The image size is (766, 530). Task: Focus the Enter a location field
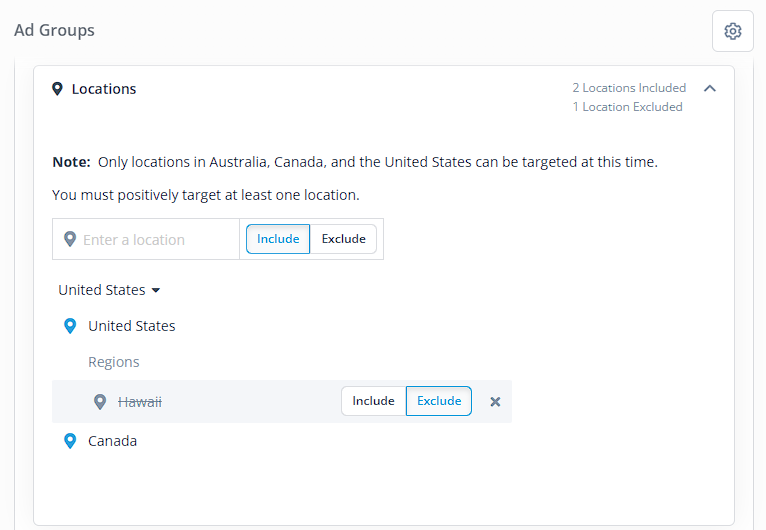pyautogui.click(x=146, y=239)
